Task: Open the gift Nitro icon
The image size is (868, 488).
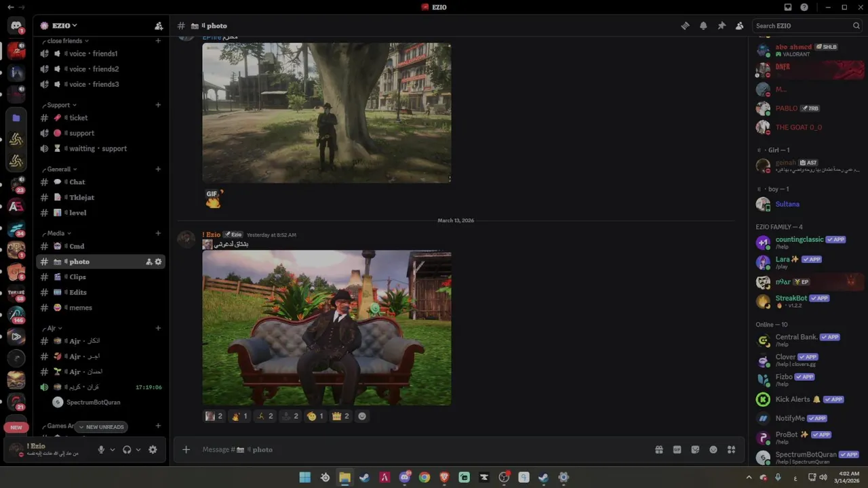Action: (658, 449)
